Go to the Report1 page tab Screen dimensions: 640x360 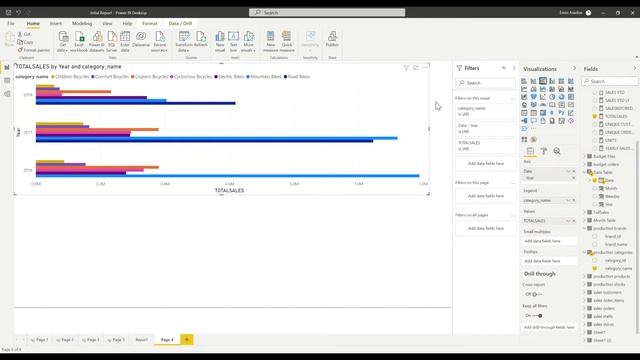click(142, 340)
